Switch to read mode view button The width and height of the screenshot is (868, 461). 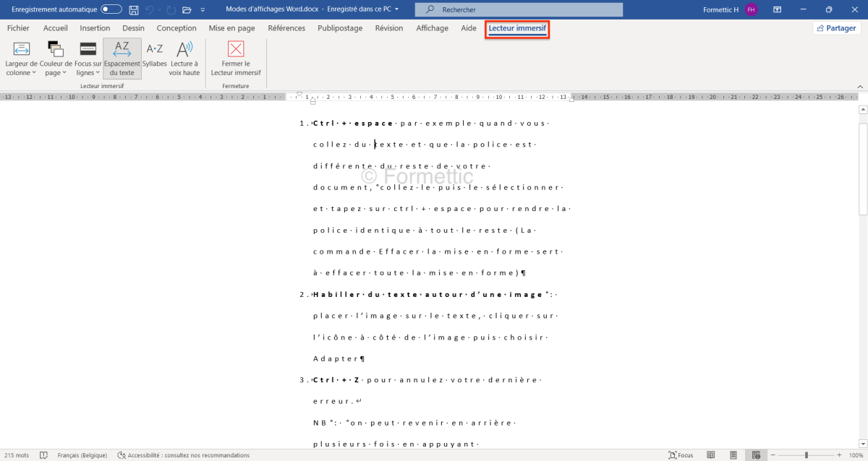(711, 455)
